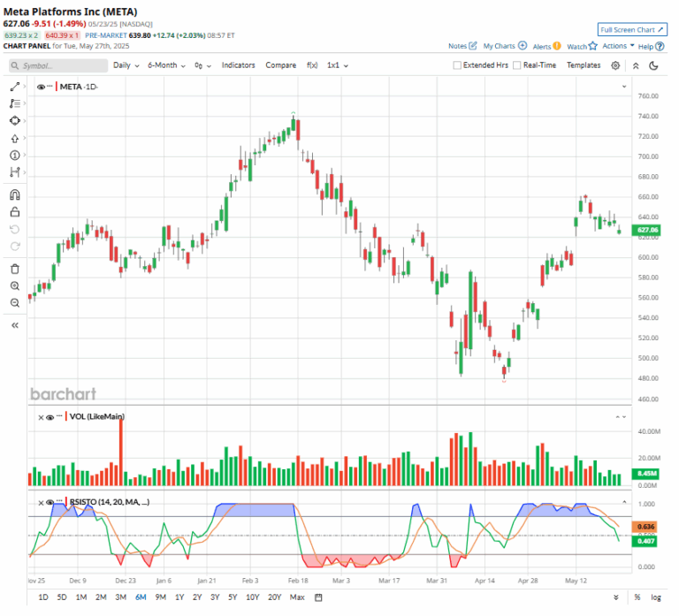Redo the chart action
Image resolution: width=679 pixels, height=616 pixels.
15,247
